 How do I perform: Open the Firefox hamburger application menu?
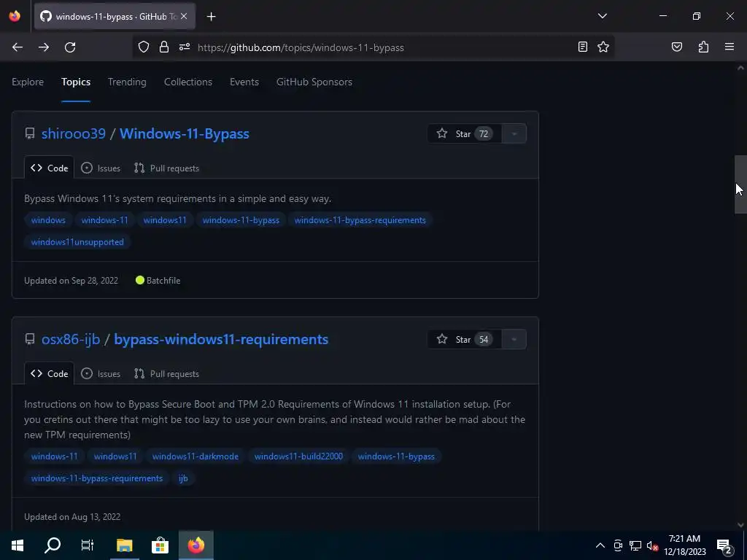[x=729, y=47]
